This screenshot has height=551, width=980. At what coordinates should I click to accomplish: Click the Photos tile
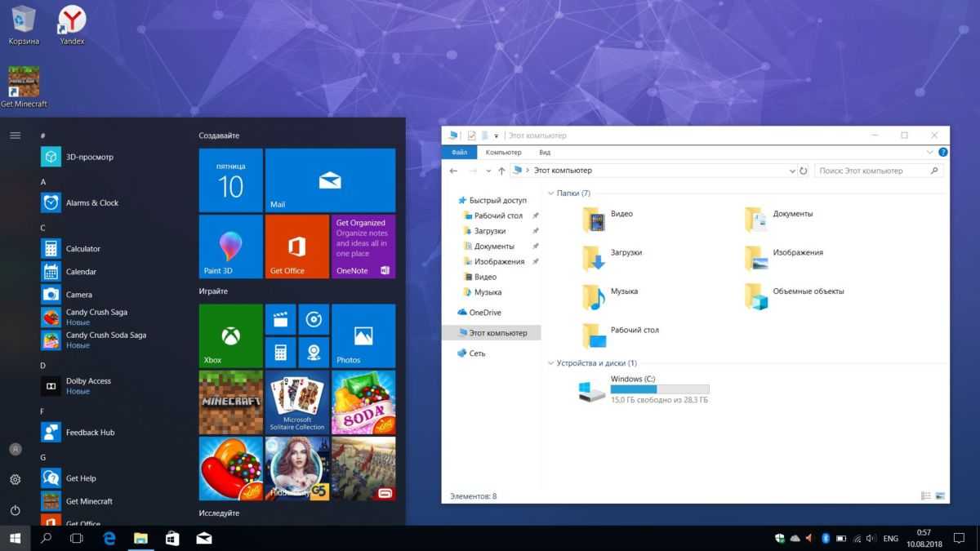click(363, 335)
